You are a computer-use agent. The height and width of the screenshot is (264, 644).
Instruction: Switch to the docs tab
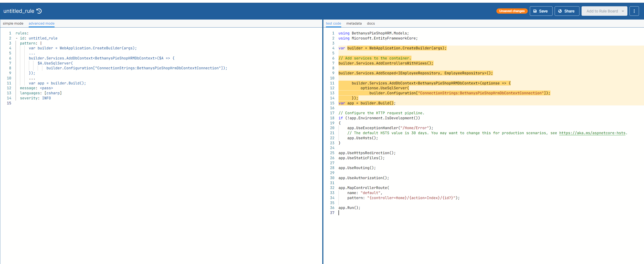coord(371,23)
